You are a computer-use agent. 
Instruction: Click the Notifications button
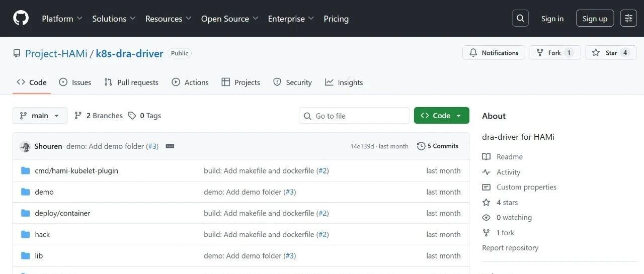point(494,53)
